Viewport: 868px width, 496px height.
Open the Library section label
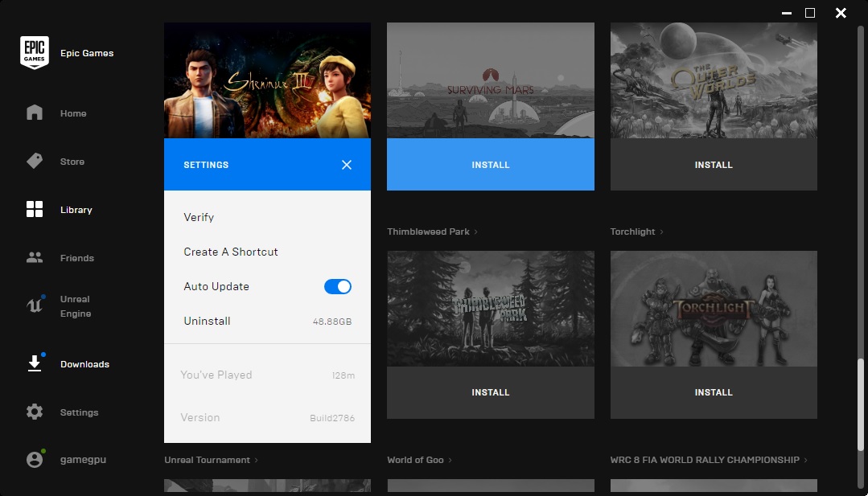coord(76,210)
